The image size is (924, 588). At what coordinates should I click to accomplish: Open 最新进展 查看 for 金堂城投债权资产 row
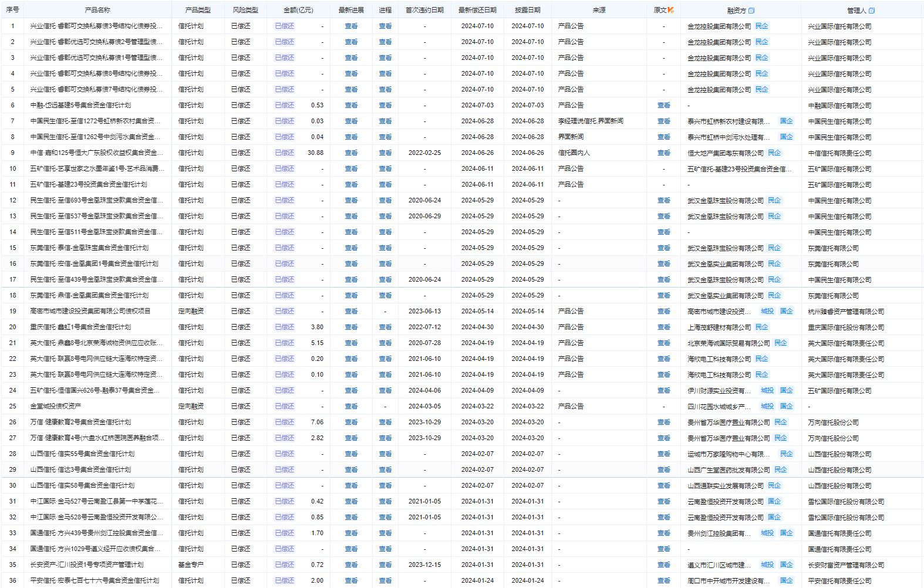click(351, 407)
